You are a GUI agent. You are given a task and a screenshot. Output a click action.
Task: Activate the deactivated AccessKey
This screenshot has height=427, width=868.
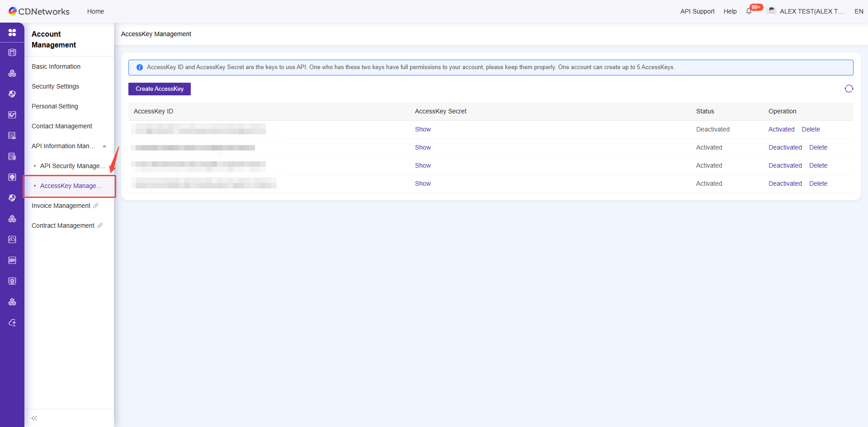(x=781, y=129)
